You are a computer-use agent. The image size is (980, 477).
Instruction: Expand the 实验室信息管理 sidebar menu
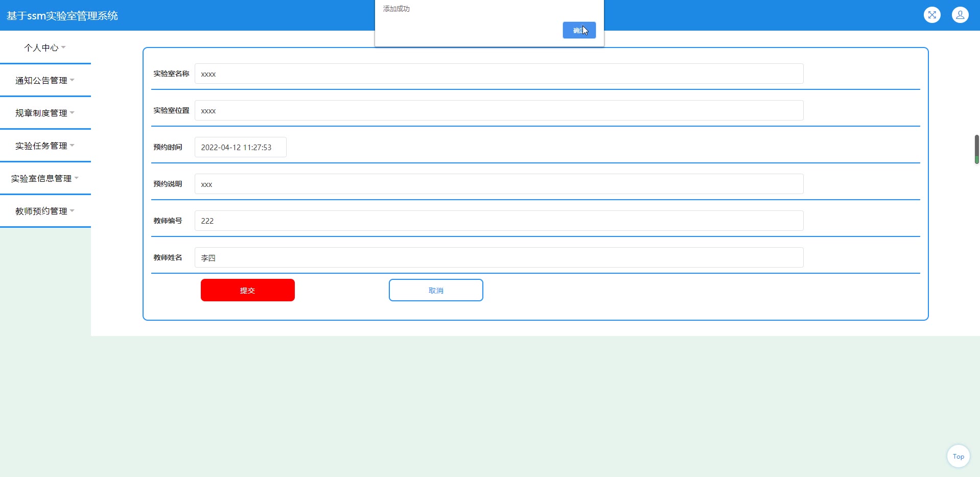[x=45, y=178]
